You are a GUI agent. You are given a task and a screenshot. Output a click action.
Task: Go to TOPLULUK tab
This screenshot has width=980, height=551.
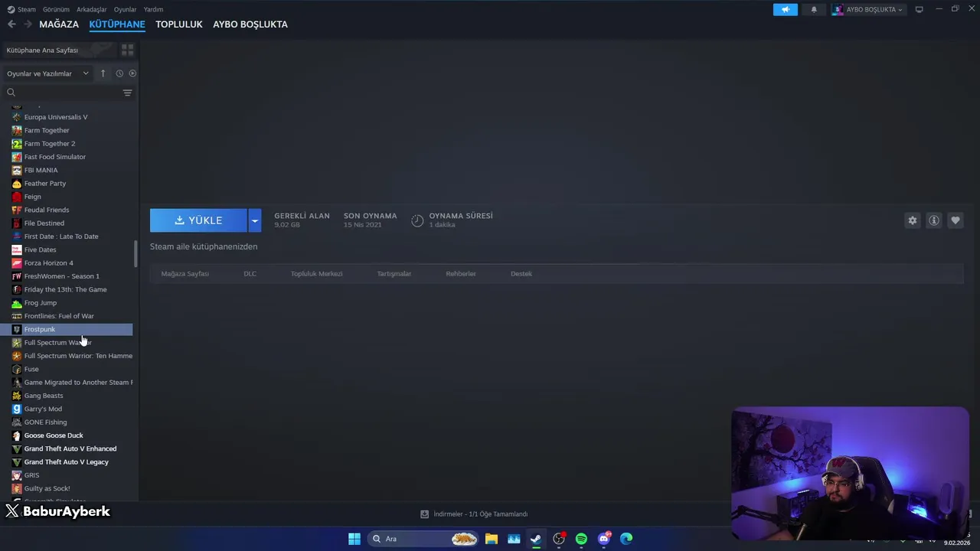click(179, 24)
